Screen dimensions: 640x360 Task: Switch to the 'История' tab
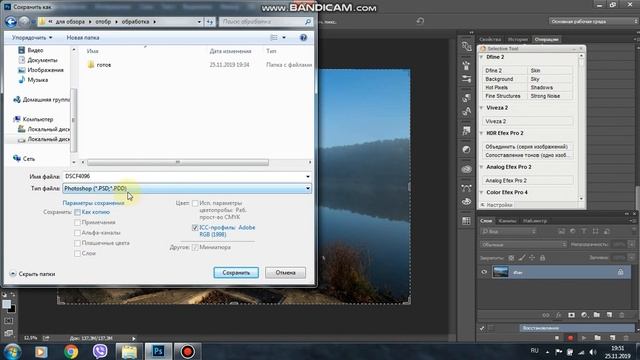coord(518,40)
